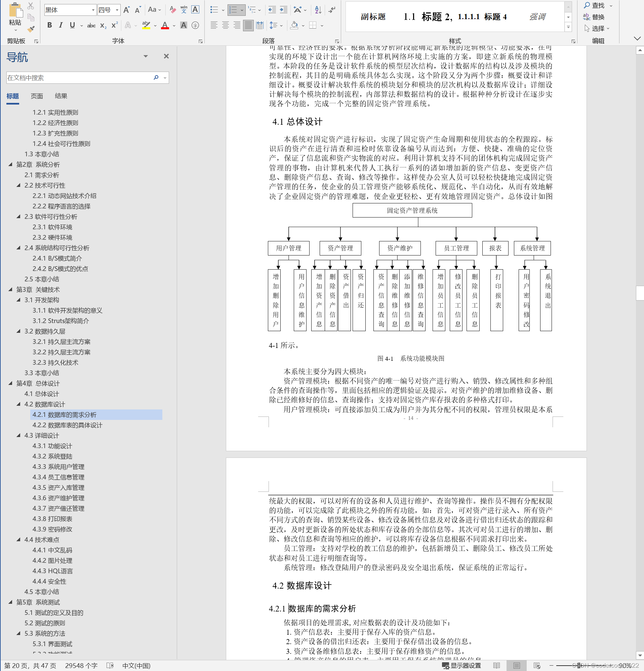Viewport: 644px width, 671px height.
Task: Toggle character shading
Action: tap(184, 25)
